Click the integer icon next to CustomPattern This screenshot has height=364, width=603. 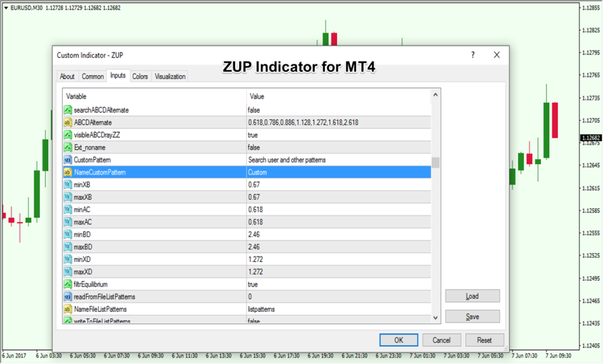tap(68, 160)
